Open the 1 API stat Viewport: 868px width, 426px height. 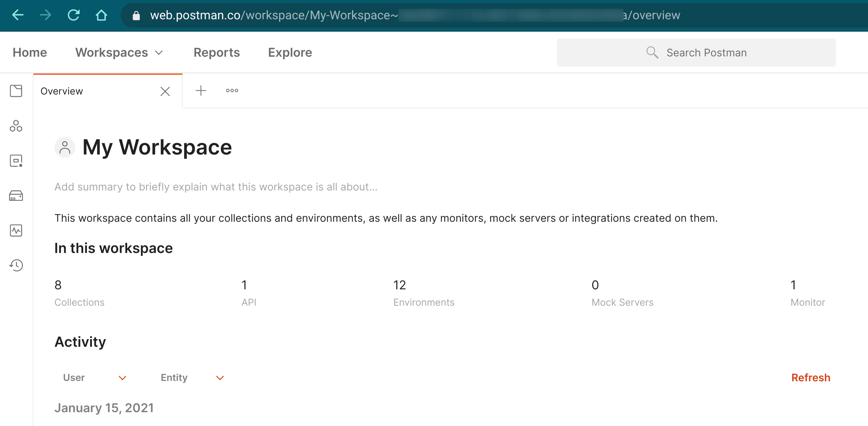click(x=249, y=293)
